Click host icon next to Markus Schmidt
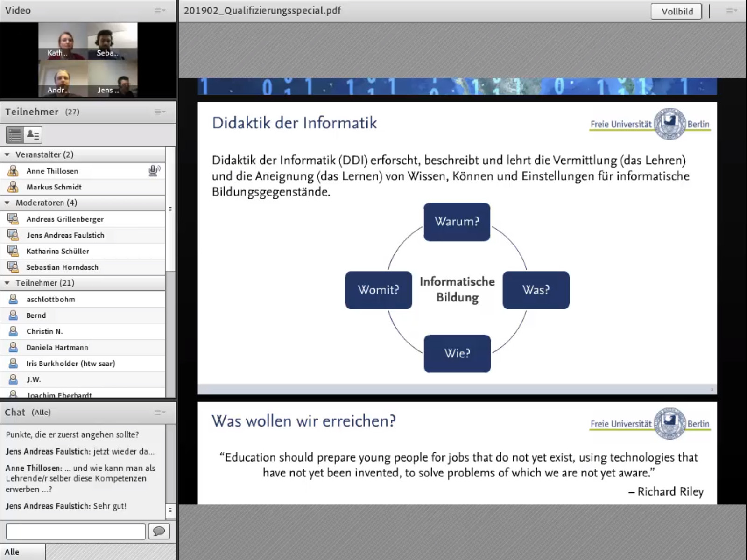The image size is (747, 560). 13,187
